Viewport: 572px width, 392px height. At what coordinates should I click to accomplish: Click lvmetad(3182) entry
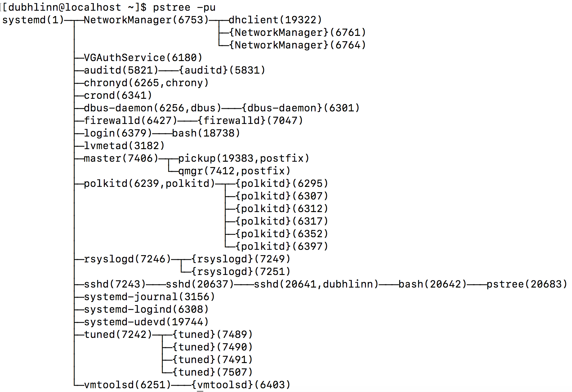(x=124, y=146)
